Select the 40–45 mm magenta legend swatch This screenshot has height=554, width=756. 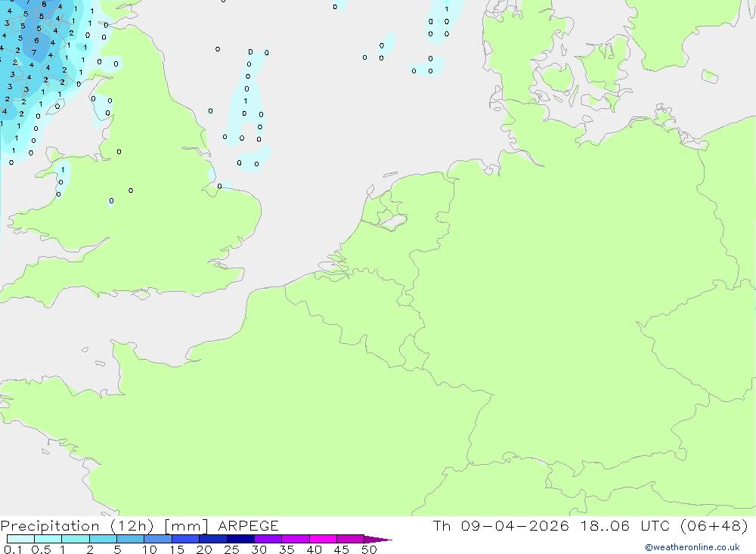[323, 539]
